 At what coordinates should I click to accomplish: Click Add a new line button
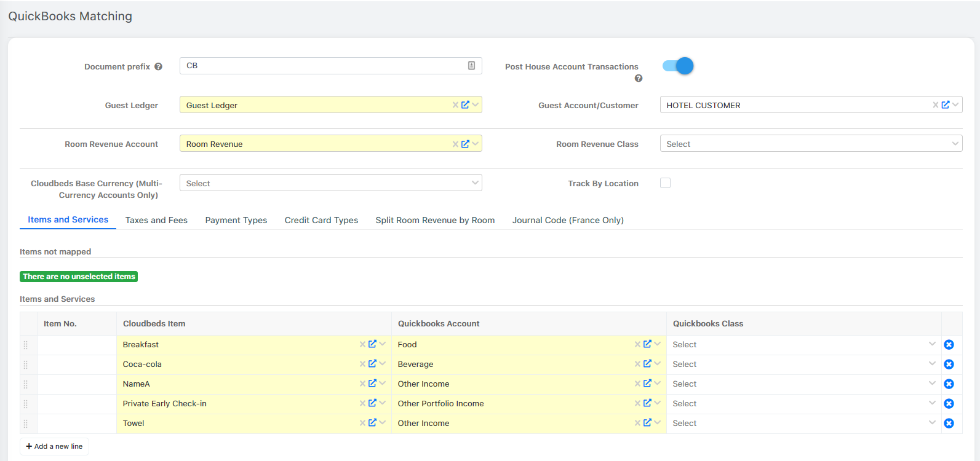(55, 446)
